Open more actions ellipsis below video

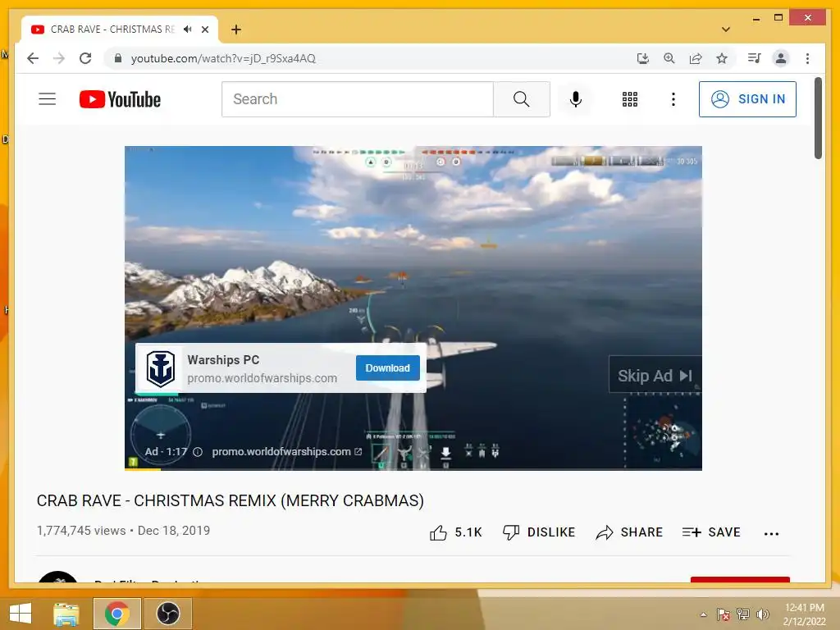point(771,533)
